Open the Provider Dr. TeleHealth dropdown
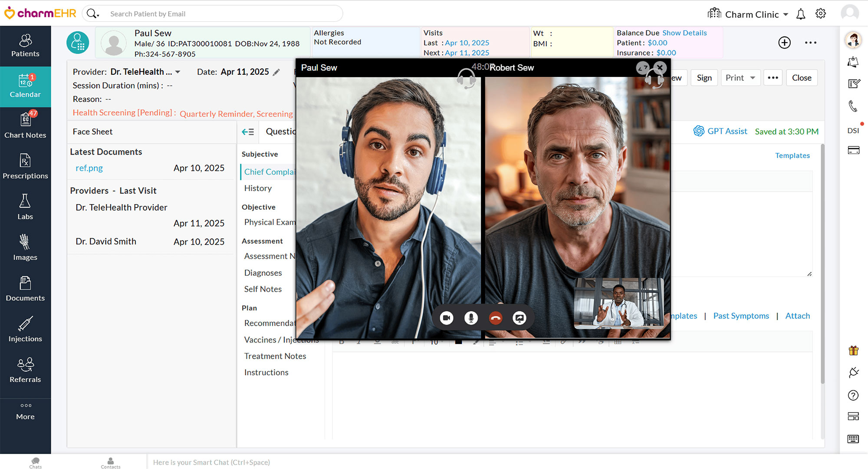Image resolution: width=868 pixels, height=469 pixels. (178, 72)
